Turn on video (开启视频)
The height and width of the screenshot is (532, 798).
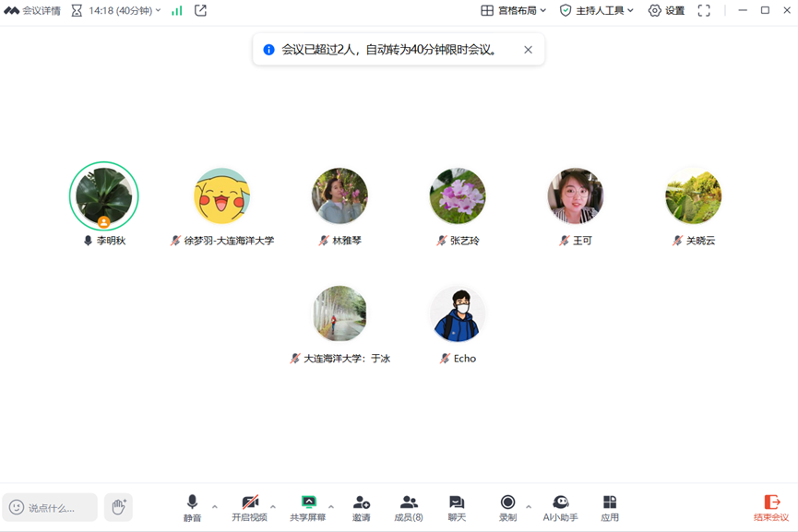pyautogui.click(x=249, y=507)
